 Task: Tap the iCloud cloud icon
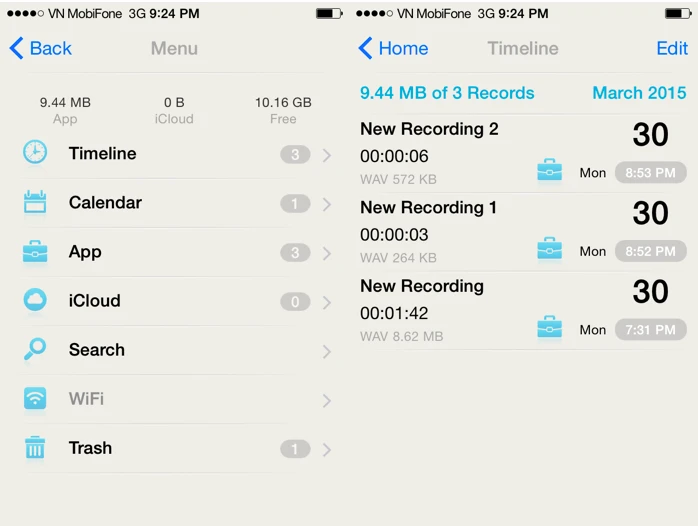pyautogui.click(x=35, y=301)
